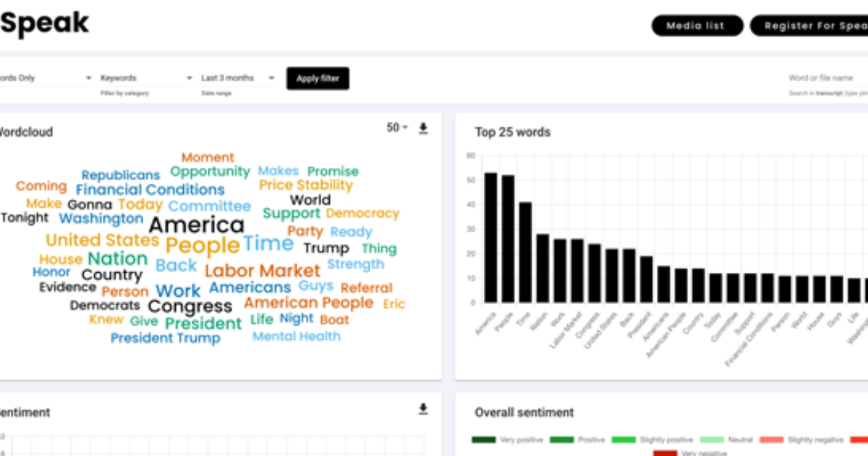This screenshot has width=868, height=456.
Task: Click 'Strength' in the wordcloud
Action: pos(356,264)
